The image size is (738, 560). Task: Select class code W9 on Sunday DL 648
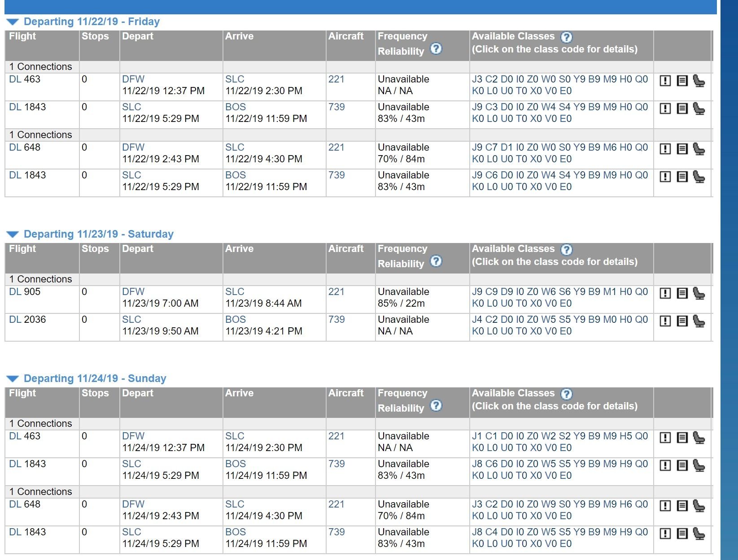pyautogui.click(x=549, y=504)
